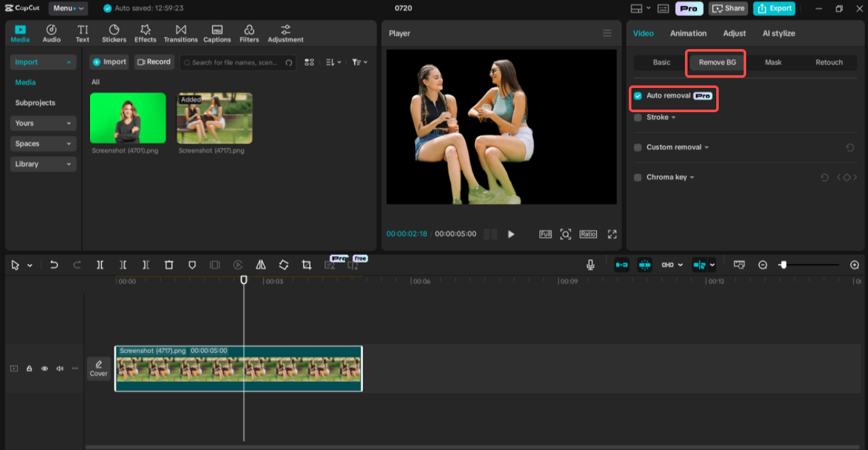The image size is (868, 450).
Task: Select the Transitions panel
Action: coord(180,33)
